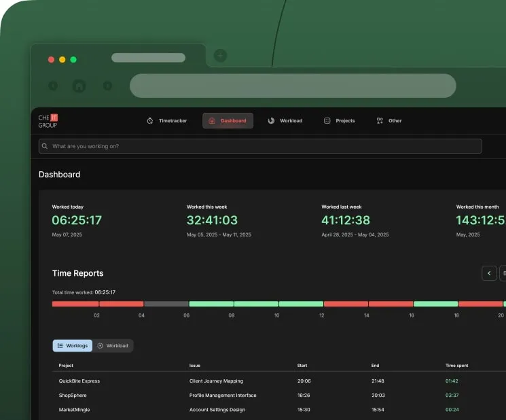Image resolution: width=506 pixels, height=420 pixels.
Task: Click the browser address bar
Action: pos(293,86)
